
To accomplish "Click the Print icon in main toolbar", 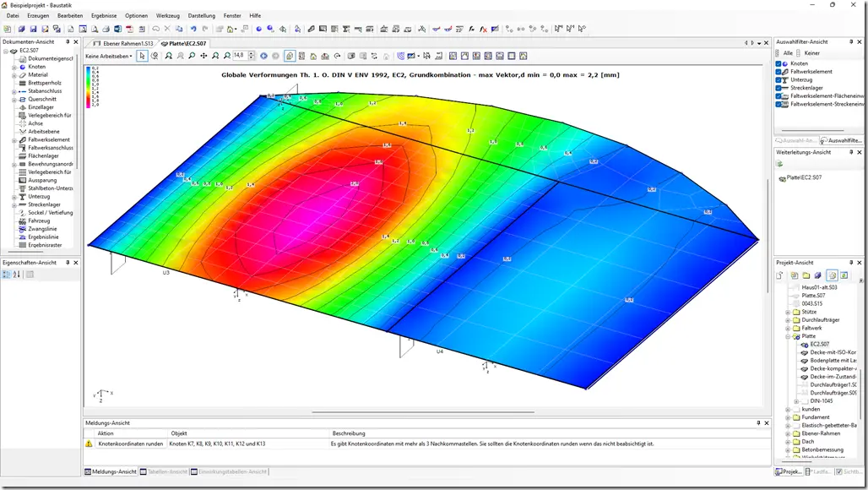I will tap(106, 29).
